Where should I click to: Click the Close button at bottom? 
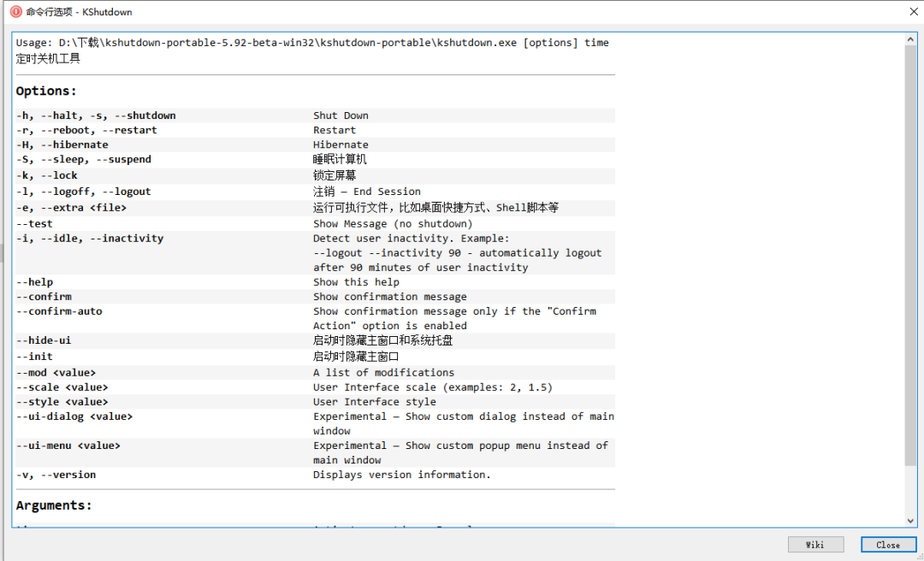tap(888, 545)
